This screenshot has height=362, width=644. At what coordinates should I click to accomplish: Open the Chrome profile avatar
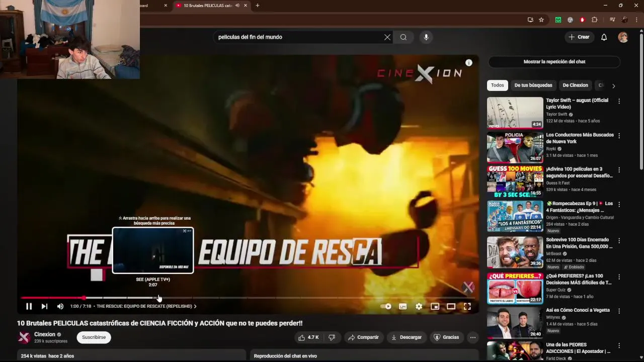tap(624, 20)
